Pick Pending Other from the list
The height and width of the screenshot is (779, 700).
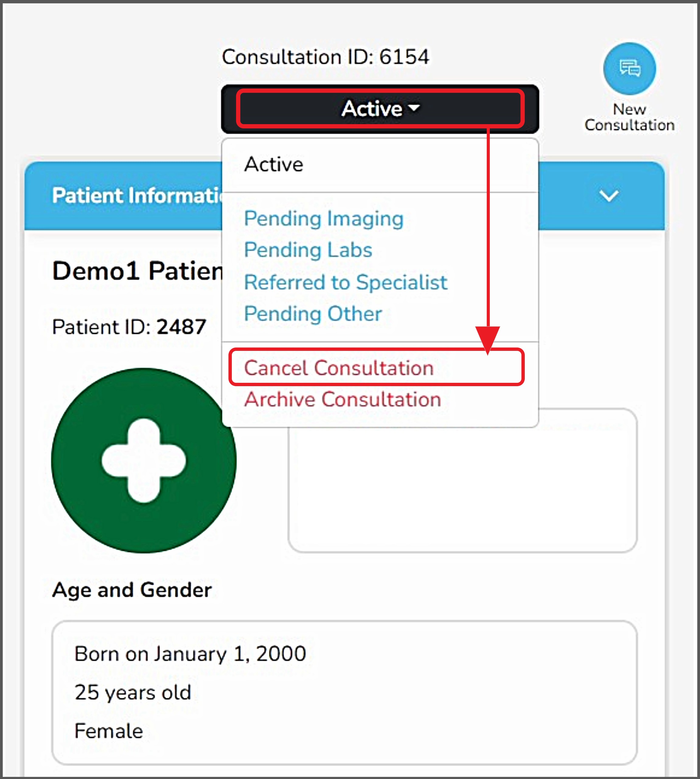[x=313, y=313]
